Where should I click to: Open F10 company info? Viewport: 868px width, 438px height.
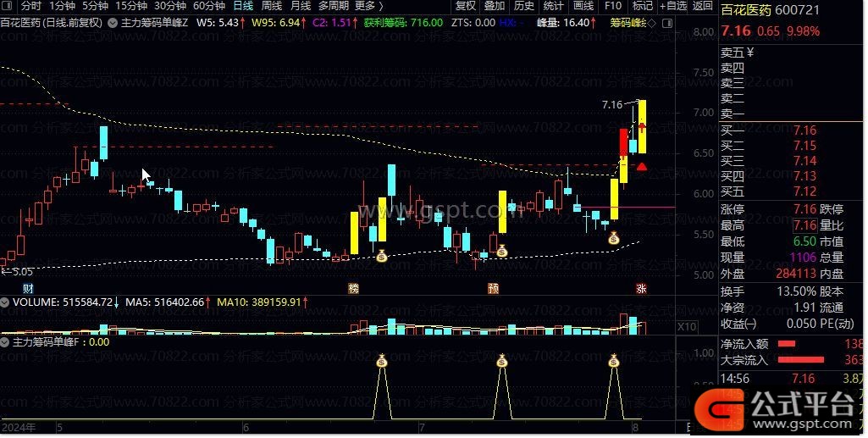613,6
